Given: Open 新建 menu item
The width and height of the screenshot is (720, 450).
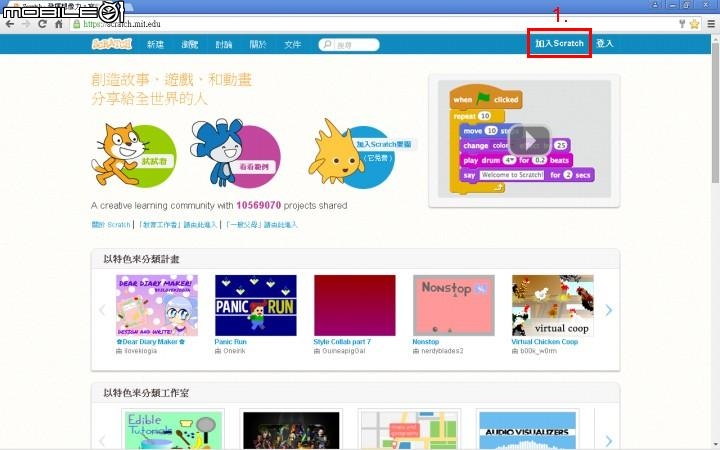Looking at the screenshot, I should click(155, 45).
